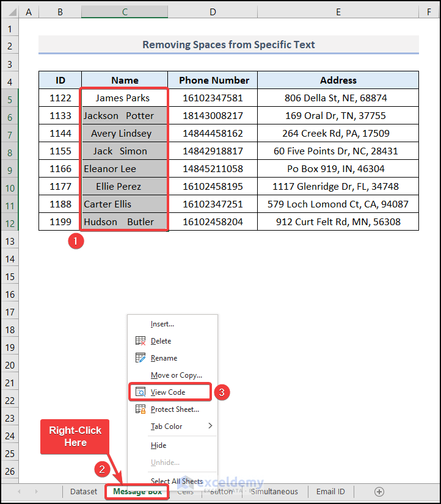Open the Email ID sheet tab

click(330, 491)
